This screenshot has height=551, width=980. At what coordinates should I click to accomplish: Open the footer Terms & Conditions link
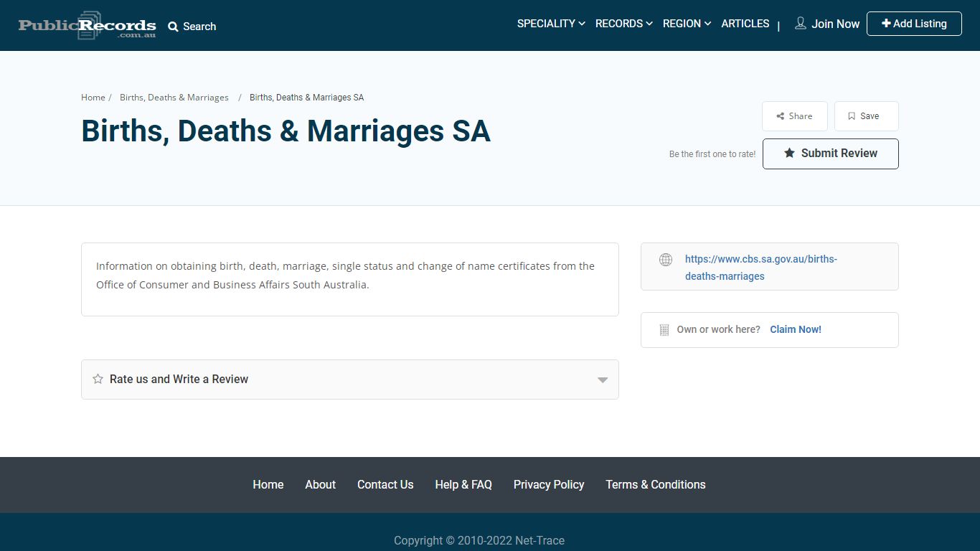pyautogui.click(x=656, y=485)
